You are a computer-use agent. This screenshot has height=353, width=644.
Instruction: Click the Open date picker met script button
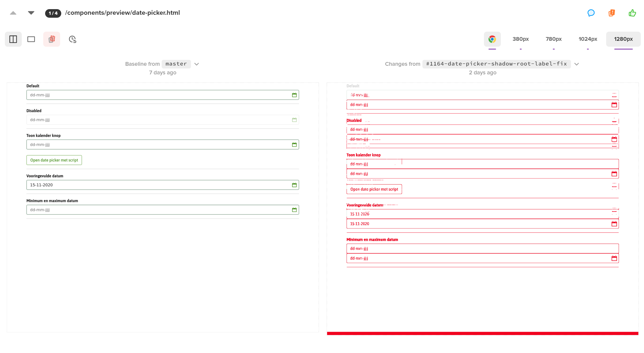coord(54,160)
